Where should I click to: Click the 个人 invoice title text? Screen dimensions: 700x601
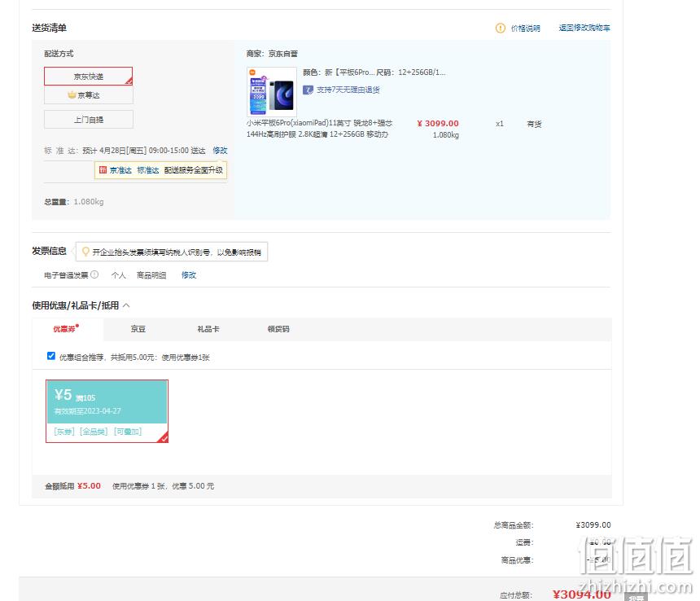click(x=118, y=275)
